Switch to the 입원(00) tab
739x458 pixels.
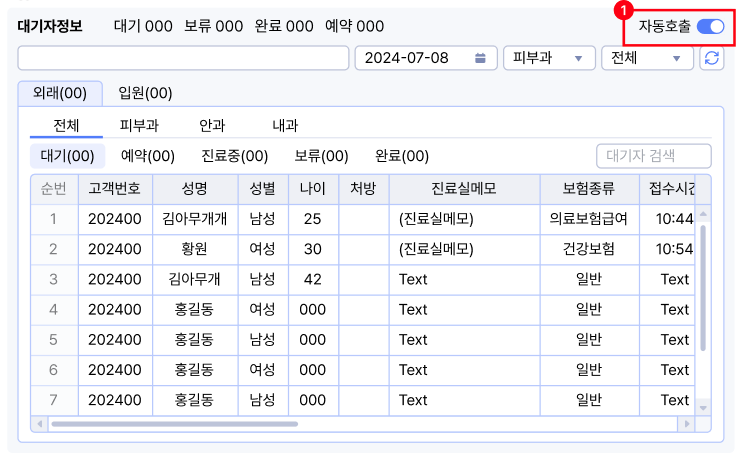[x=145, y=93]
